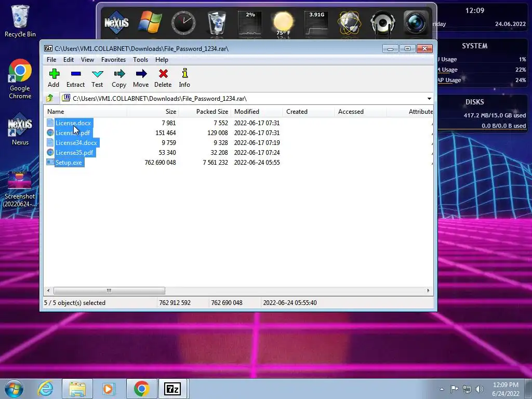Sort by Accessed column header

tap(361, 112)
